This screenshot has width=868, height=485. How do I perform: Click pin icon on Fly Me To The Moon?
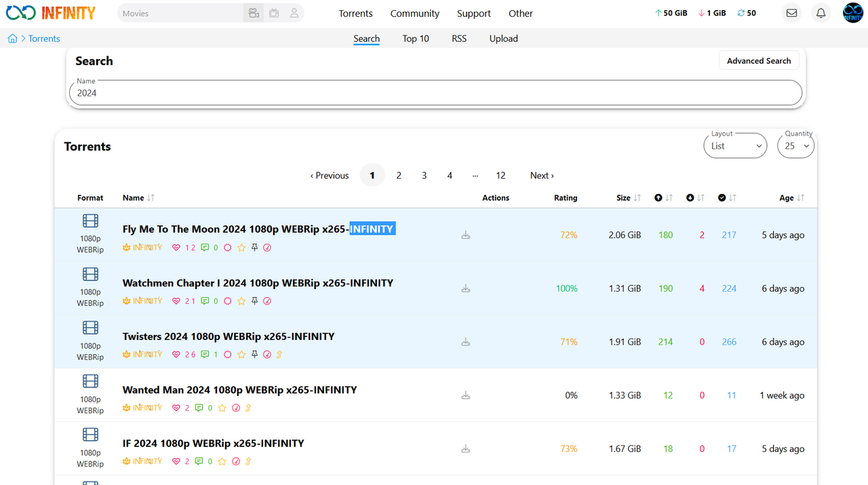(x=254, y=248)
